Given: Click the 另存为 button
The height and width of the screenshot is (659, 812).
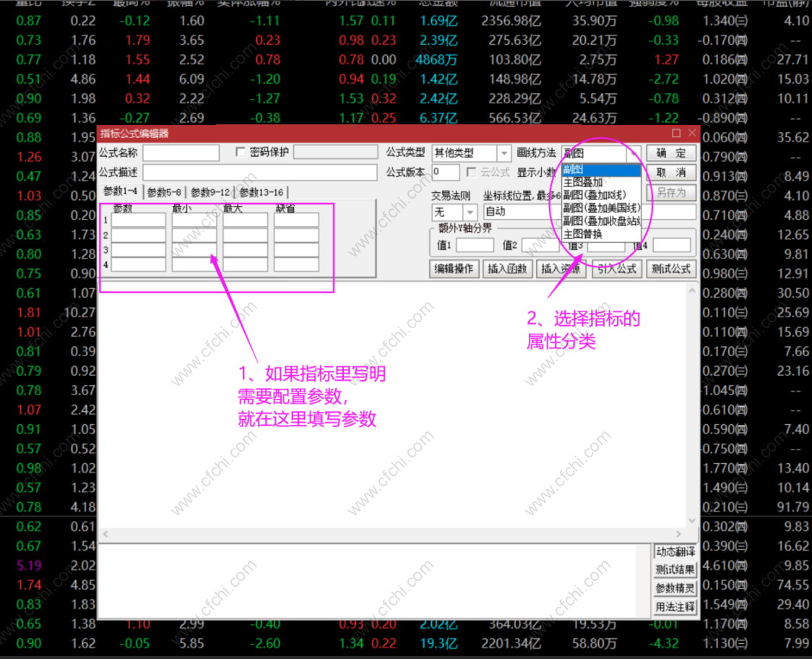Looking at the screenshot, I should 670,193.
